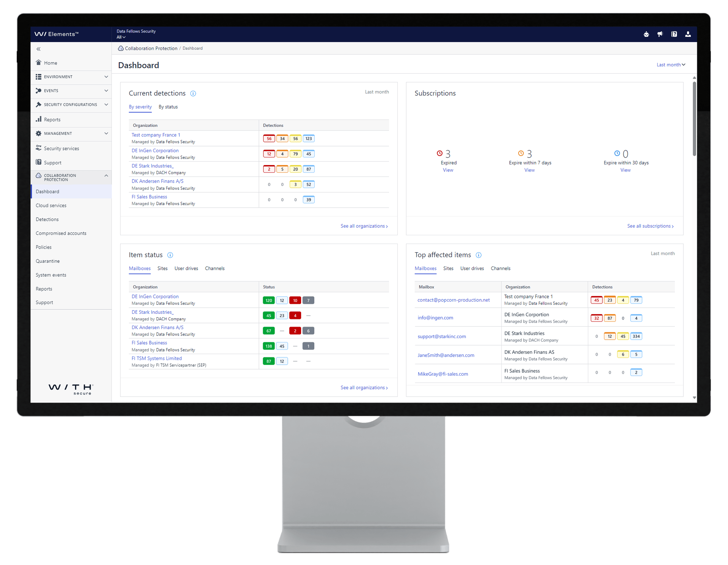Click the Reports bar chart icon
This screenshot has height=565, width=728.
click(38, 119)
